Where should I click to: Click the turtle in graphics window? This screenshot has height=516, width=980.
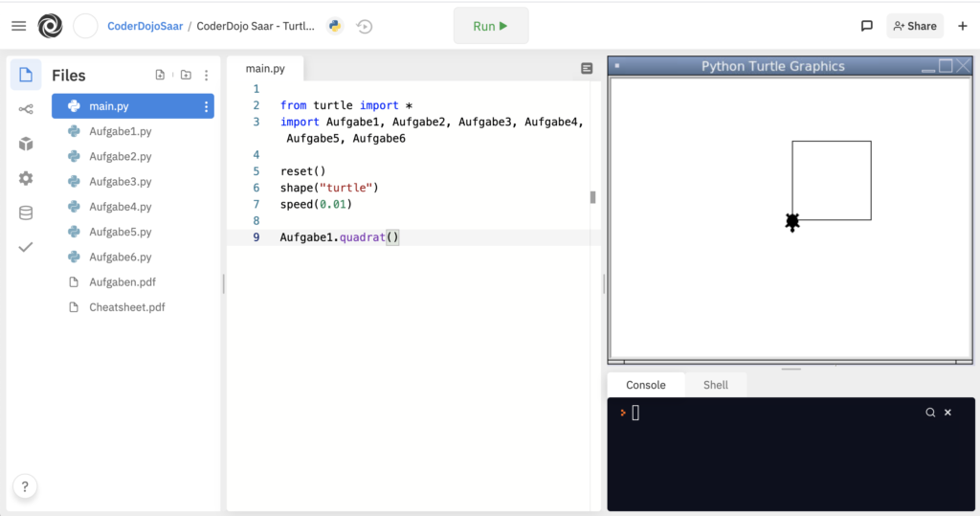point(792,221)
